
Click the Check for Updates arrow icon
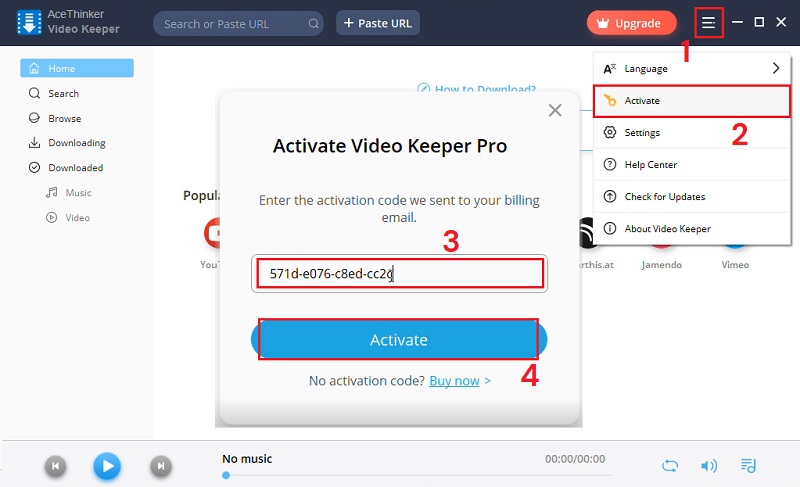click(x=610, y=196)
